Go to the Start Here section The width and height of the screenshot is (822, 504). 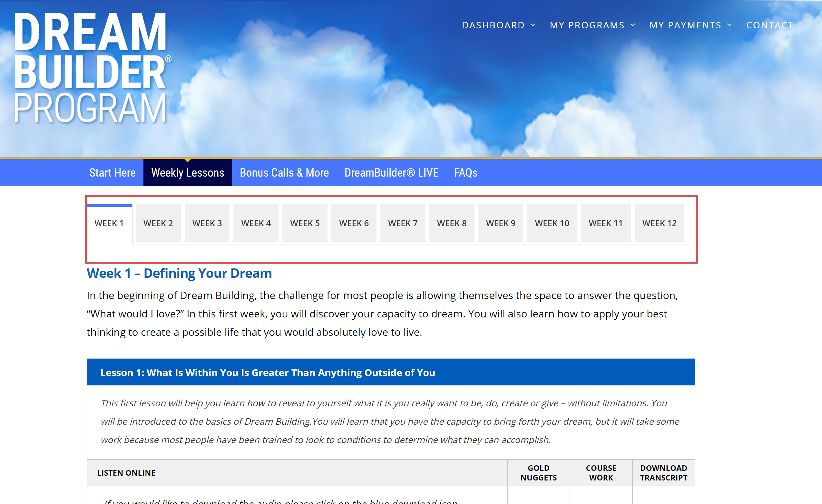tap(113, 172)
